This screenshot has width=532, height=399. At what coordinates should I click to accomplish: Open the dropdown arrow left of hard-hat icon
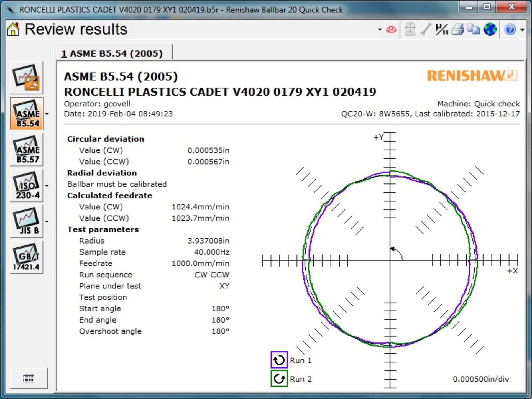(380, 30)
